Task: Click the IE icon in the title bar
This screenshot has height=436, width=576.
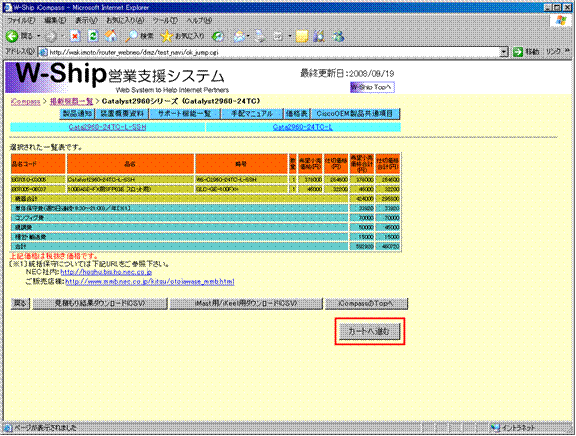Action: [x=7, y=7]
